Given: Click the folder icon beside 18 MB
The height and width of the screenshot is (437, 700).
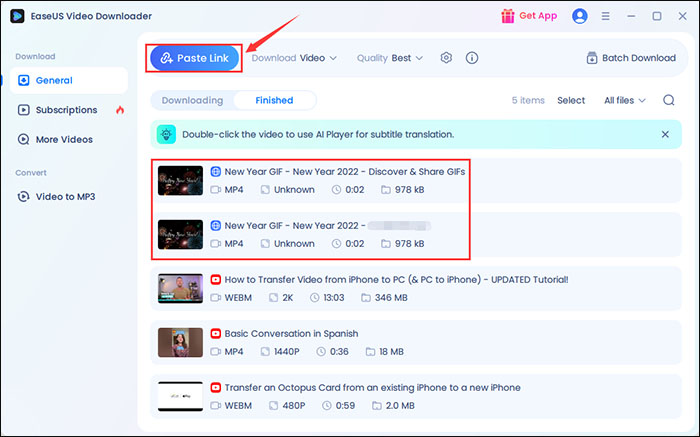Looking at the screenshot, I should [x=370, y=352].
